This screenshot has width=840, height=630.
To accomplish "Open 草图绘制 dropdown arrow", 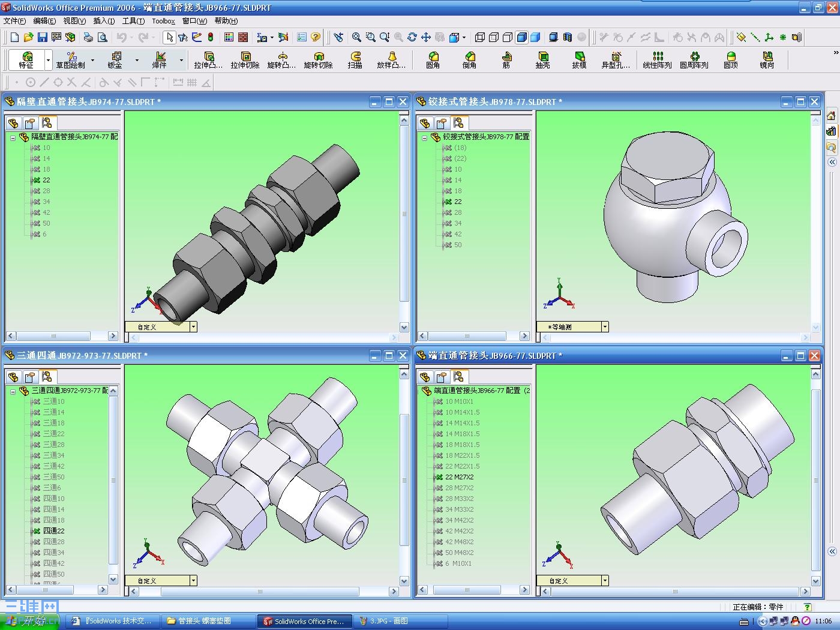I will pos(92,60).
